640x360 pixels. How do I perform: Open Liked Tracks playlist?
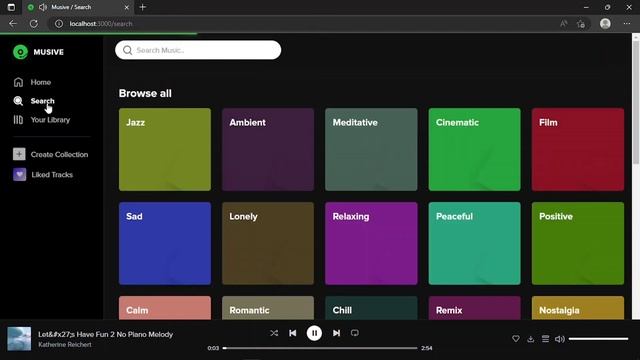click(43, 175)
